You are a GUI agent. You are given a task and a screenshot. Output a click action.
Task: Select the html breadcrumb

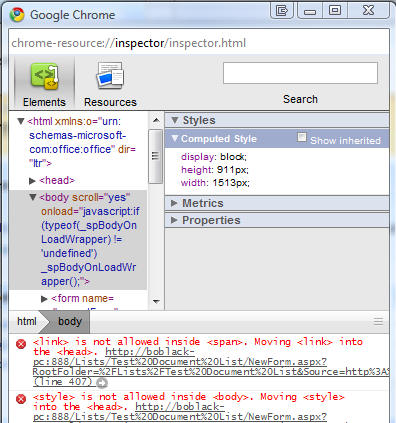click(27, 321)
